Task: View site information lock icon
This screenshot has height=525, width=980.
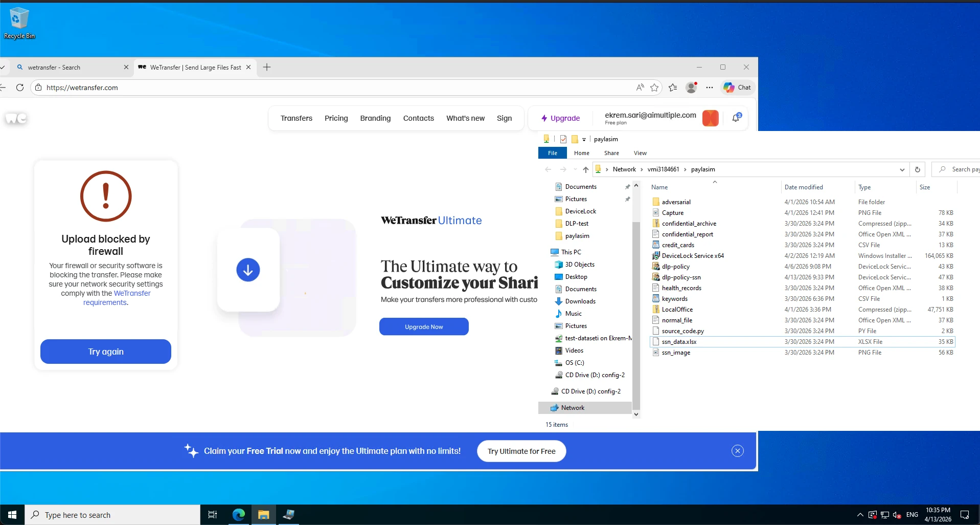Action: (38, 87)
